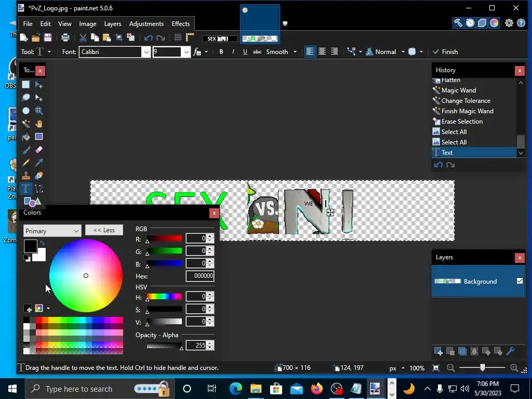Open the Edit menu
Screen dimensions: 532x399
(45, 24)
